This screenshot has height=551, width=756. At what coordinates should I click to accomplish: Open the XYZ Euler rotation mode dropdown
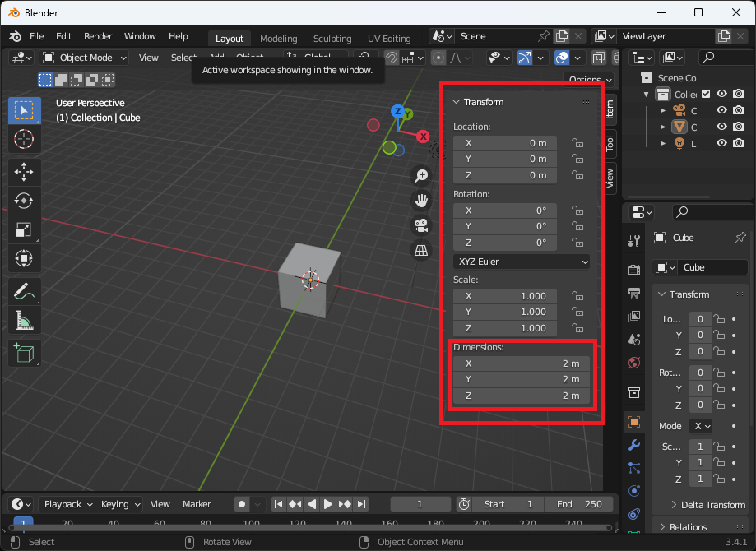coord(522,262)
